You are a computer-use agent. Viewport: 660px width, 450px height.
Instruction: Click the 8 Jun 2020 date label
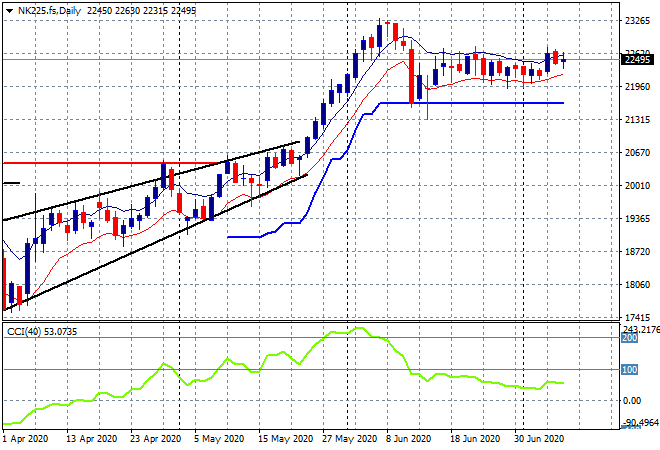coord(411,438)
